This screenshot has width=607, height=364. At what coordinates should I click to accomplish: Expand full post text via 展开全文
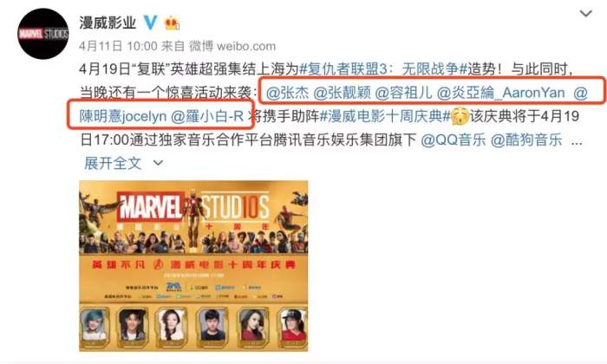tap(113, 163)
